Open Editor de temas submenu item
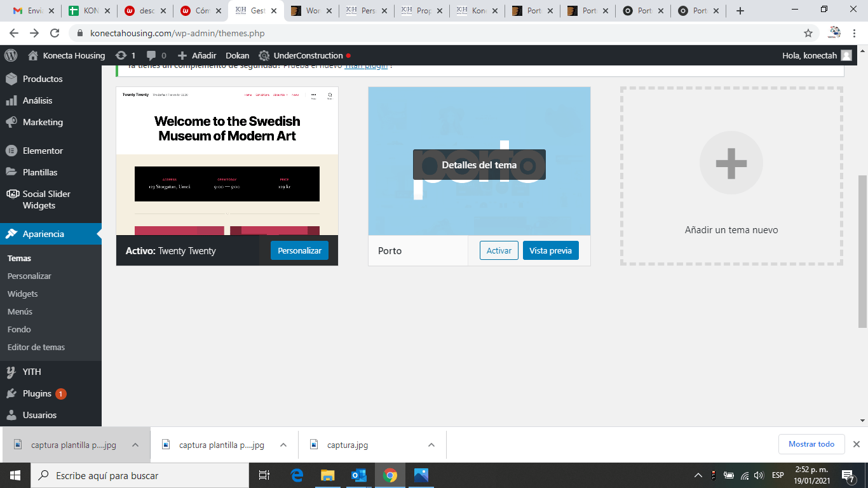This screenshot has width=868, height=488. coord(36,348)
